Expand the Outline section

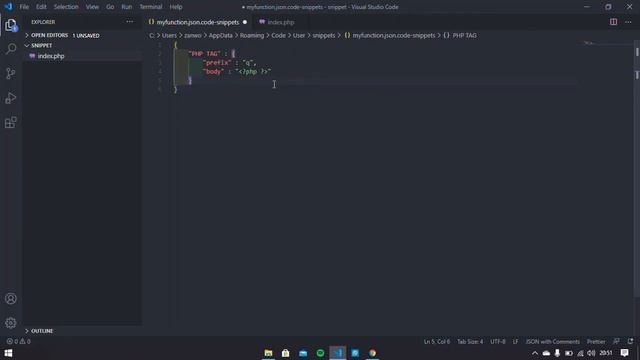pos(82,331)
